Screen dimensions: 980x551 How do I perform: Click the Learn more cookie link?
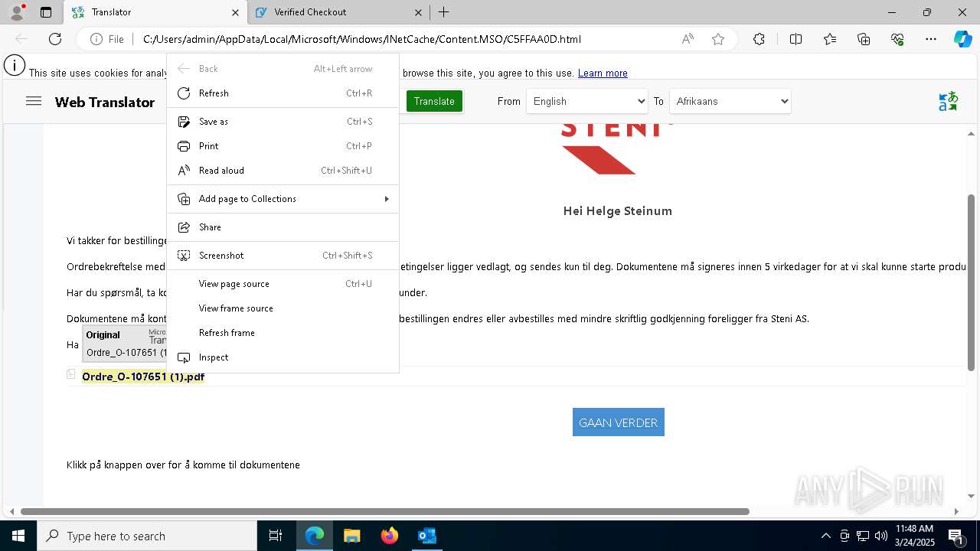[x=603, y=73]
